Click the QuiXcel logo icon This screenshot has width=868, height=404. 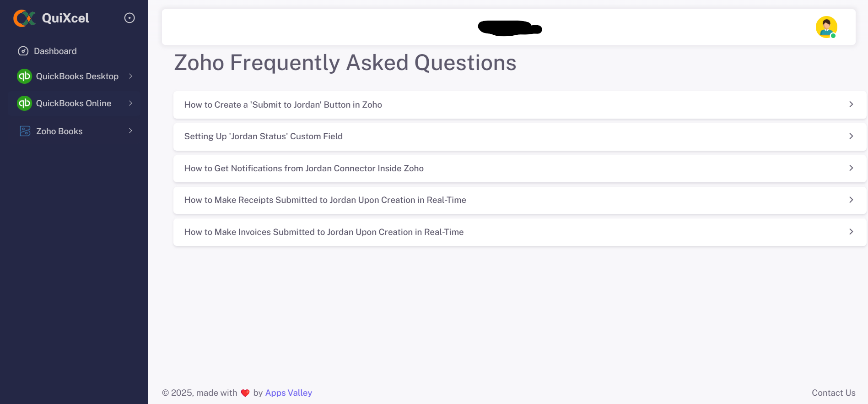point(24,18)
